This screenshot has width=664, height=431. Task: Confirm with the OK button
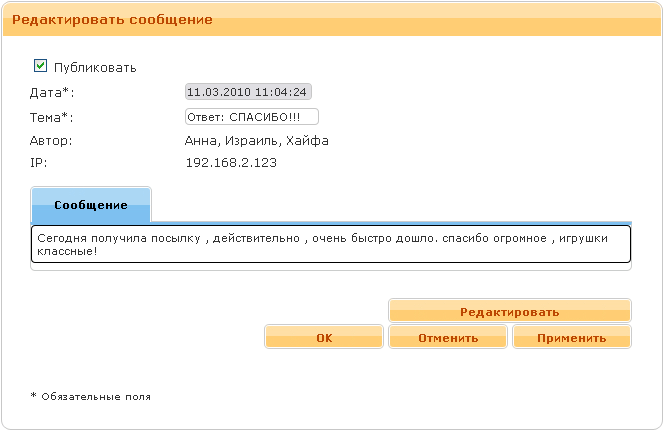click(324, 338)
